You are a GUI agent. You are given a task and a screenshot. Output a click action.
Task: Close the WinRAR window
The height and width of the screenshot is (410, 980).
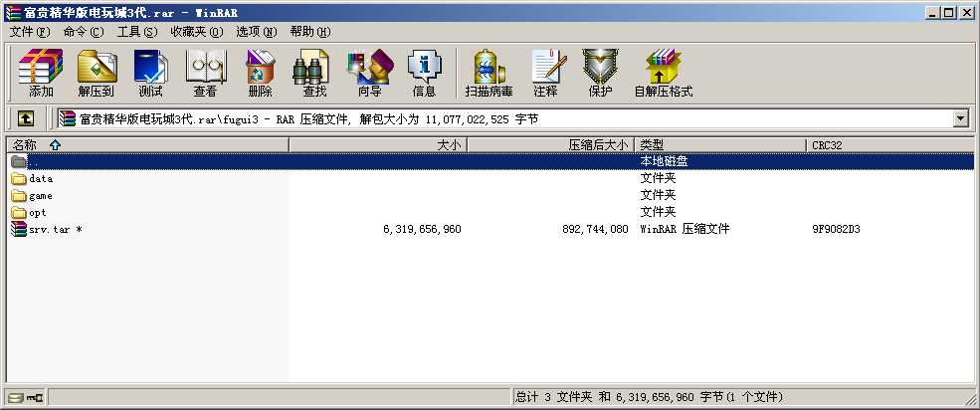[966, 12]
